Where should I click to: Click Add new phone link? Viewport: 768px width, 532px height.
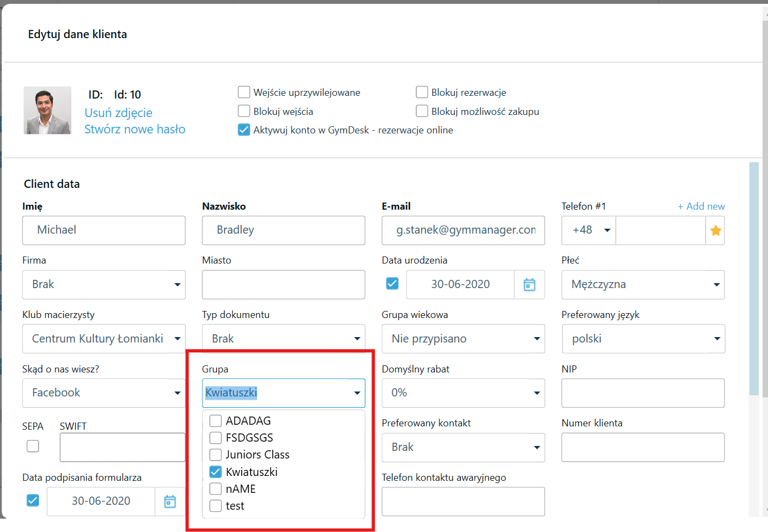[701, 206]
